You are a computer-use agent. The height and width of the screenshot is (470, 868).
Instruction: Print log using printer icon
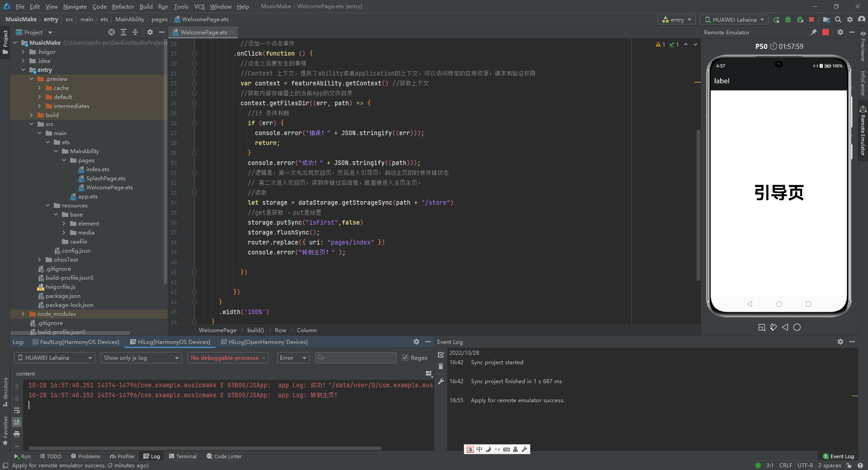coord(17,434)
